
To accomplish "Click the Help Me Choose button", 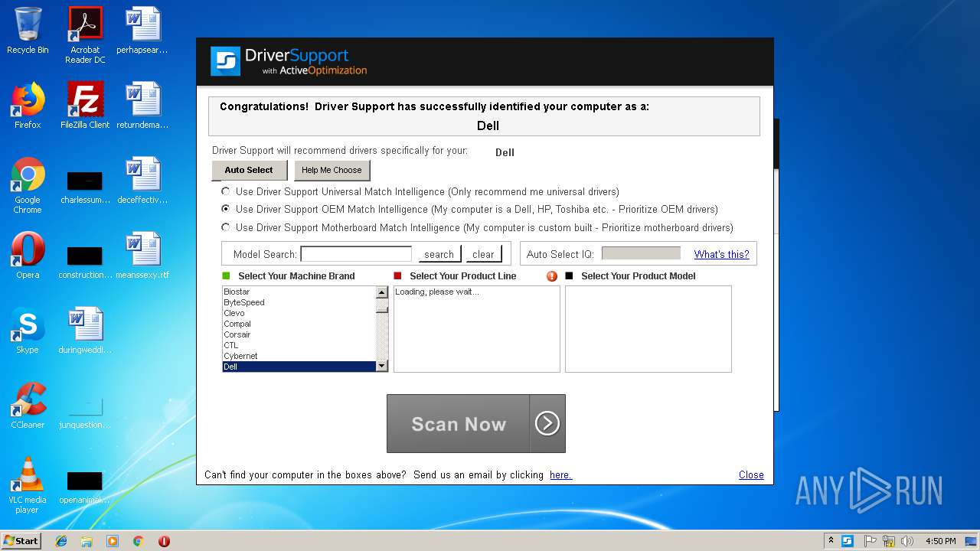I will 332,170.
